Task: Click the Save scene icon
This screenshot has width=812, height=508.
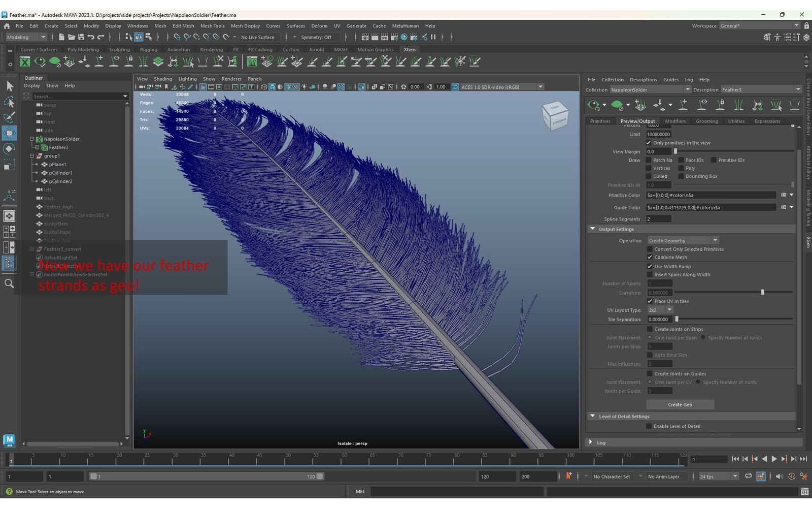Action: click(81, 37)
